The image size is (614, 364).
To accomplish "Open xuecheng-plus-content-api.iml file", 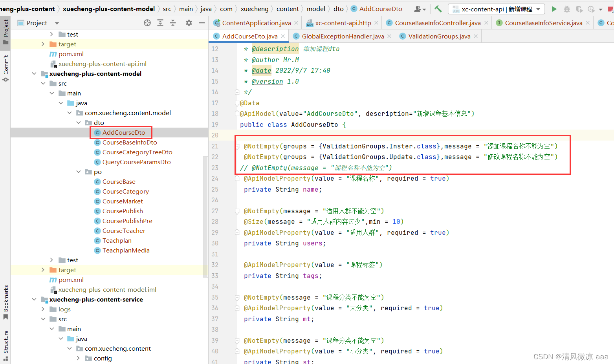I will [102, 64].
